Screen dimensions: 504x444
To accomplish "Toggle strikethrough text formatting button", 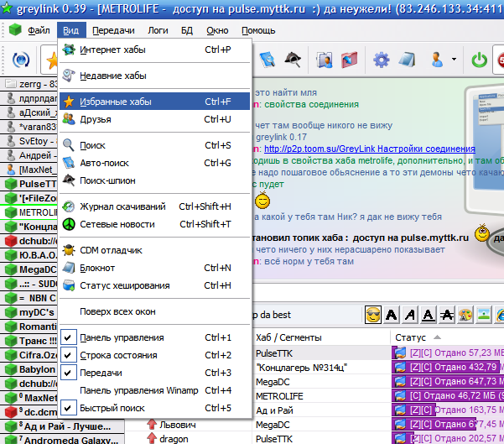I will pyautogui.click(x=447, y=315).
